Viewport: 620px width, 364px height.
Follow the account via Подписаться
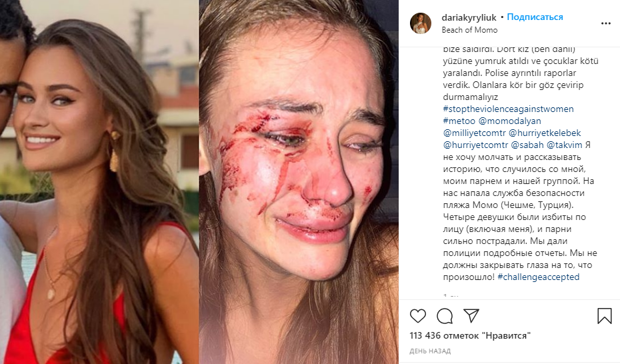[535, 17]
